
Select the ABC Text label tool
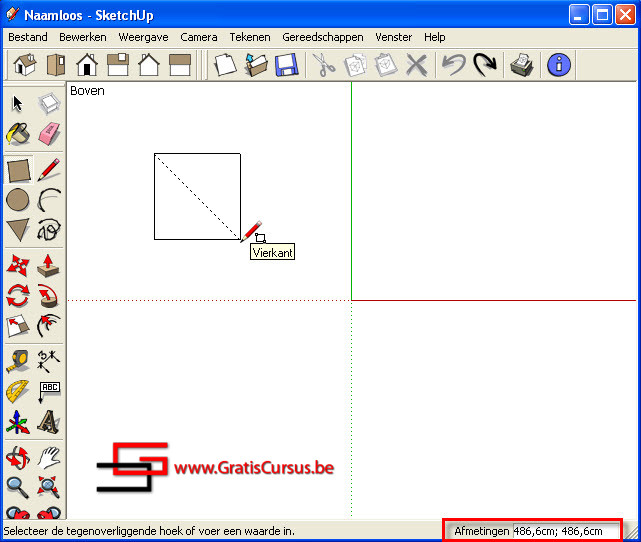(49, 392)
